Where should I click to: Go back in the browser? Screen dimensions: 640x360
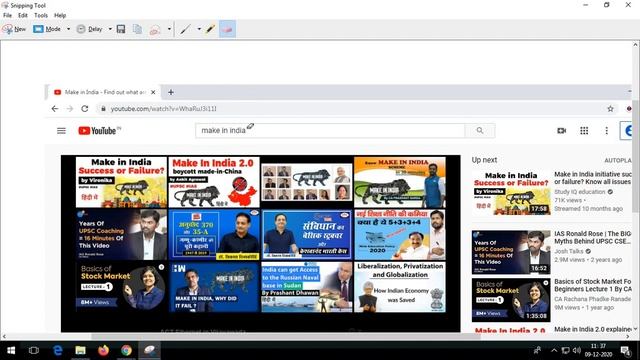click(x=55, y=109)
